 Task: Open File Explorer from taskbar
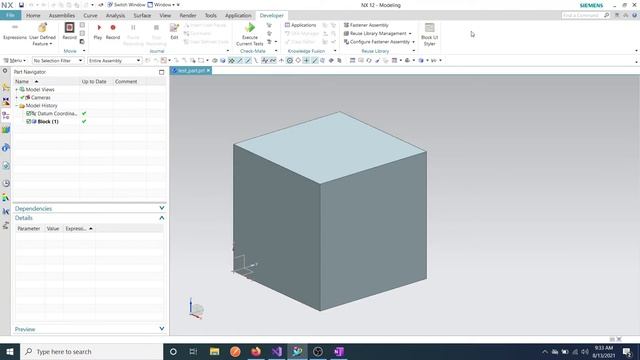[x=215, y=351]
